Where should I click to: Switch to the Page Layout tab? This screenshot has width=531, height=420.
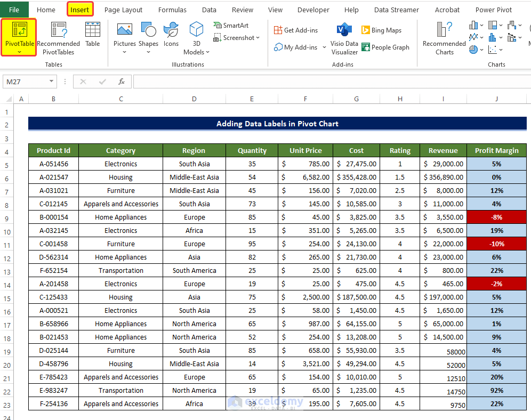[x=123, y=10]
